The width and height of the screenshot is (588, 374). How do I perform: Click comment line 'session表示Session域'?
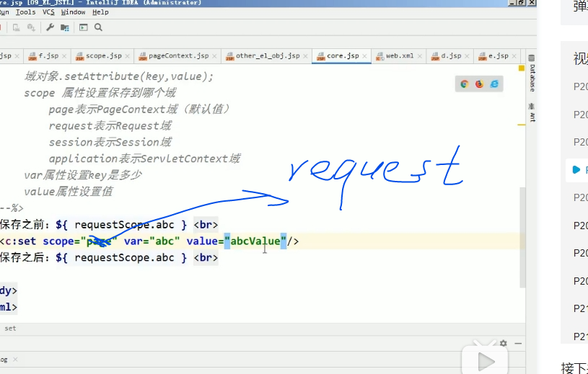tap(110, 142)
